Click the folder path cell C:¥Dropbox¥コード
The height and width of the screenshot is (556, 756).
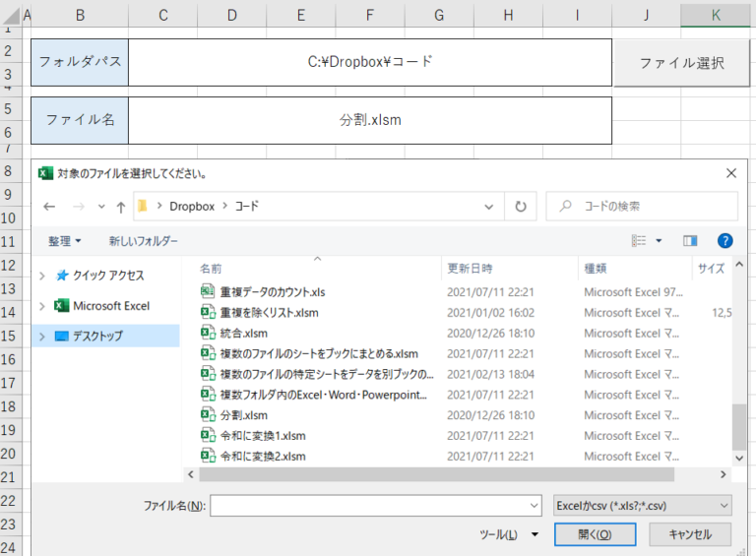coord(370,62)
